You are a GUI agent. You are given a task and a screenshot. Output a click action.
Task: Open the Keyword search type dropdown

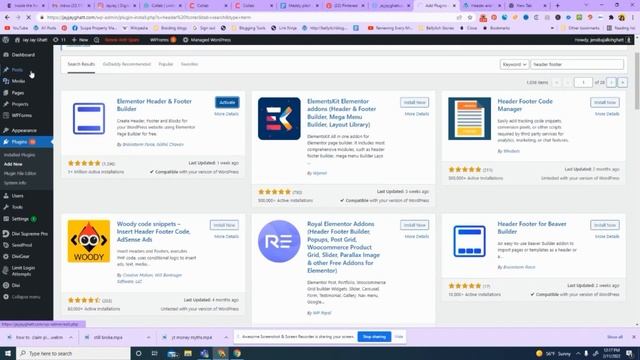514,64
